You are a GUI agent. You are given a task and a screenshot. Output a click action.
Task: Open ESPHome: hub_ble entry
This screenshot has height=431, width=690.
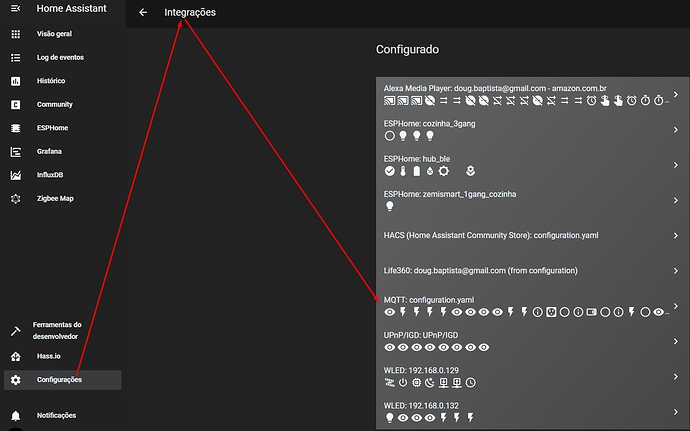pos(532,165)
